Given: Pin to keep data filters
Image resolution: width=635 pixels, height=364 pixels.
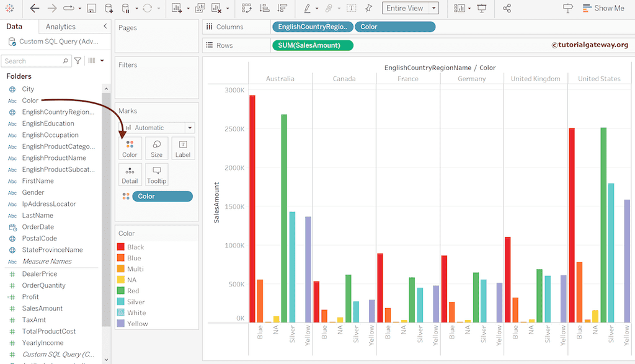Looking at the screenshot, I should (368, 9).
